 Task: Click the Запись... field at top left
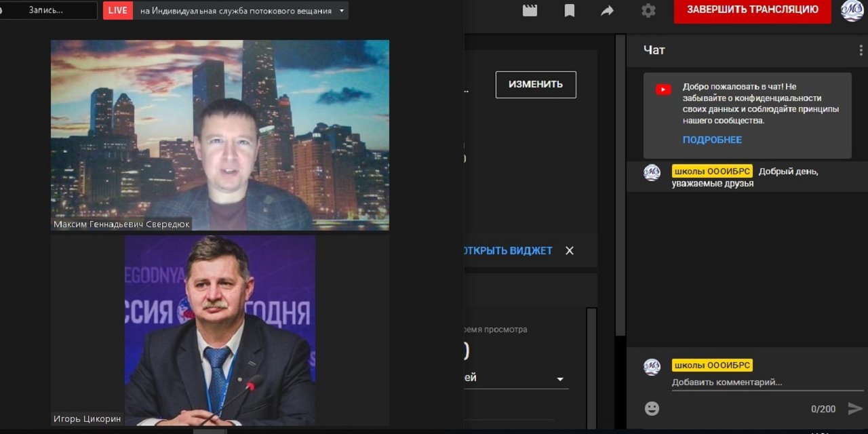(47, 10)
